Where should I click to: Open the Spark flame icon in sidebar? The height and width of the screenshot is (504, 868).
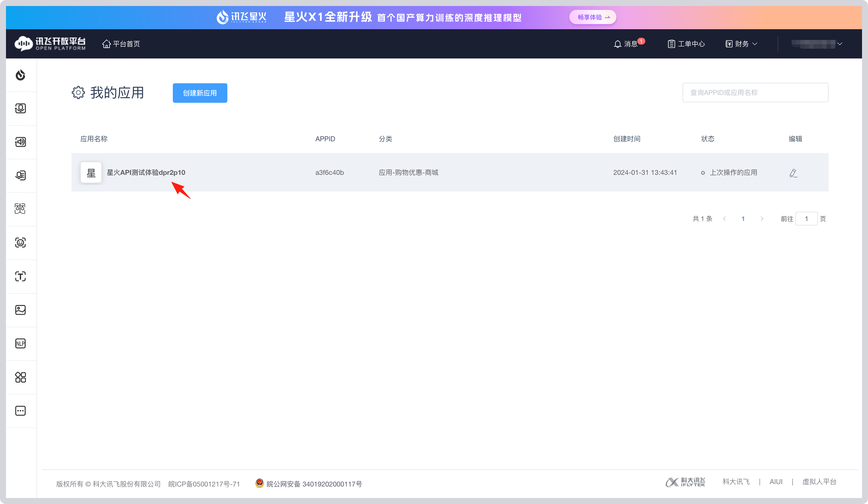(21, 75)
